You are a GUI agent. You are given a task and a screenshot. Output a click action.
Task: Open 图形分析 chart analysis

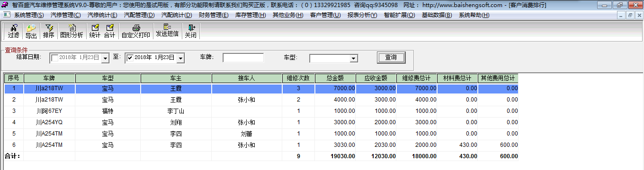(72, 31)
